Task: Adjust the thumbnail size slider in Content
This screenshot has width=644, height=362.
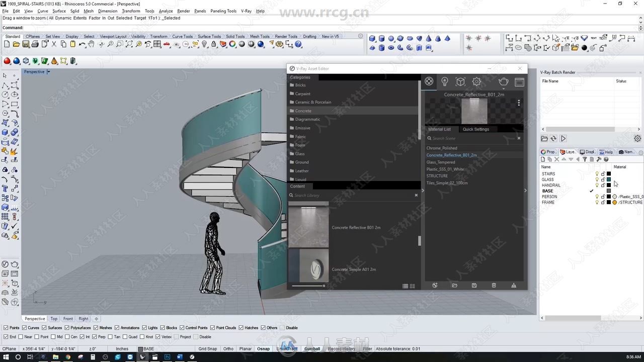Action: (308, 286)
